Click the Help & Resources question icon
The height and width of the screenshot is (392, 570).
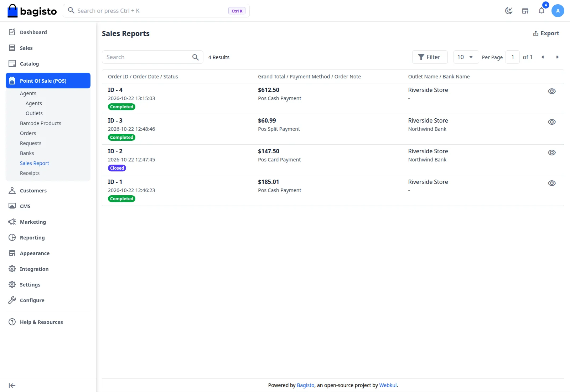click(x=12, y=322)
